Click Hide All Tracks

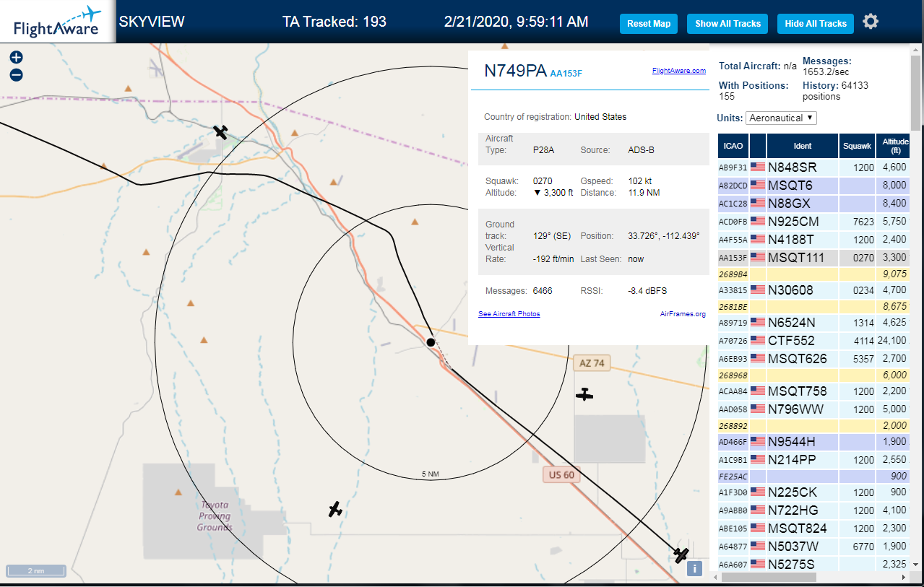(816, 24)
